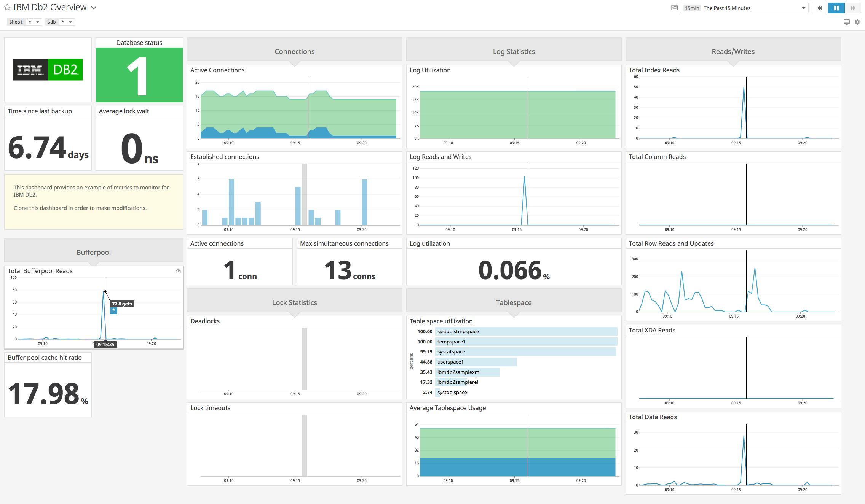
Task: Click the IBM DB2 logo widget
Action: point(48,68)
